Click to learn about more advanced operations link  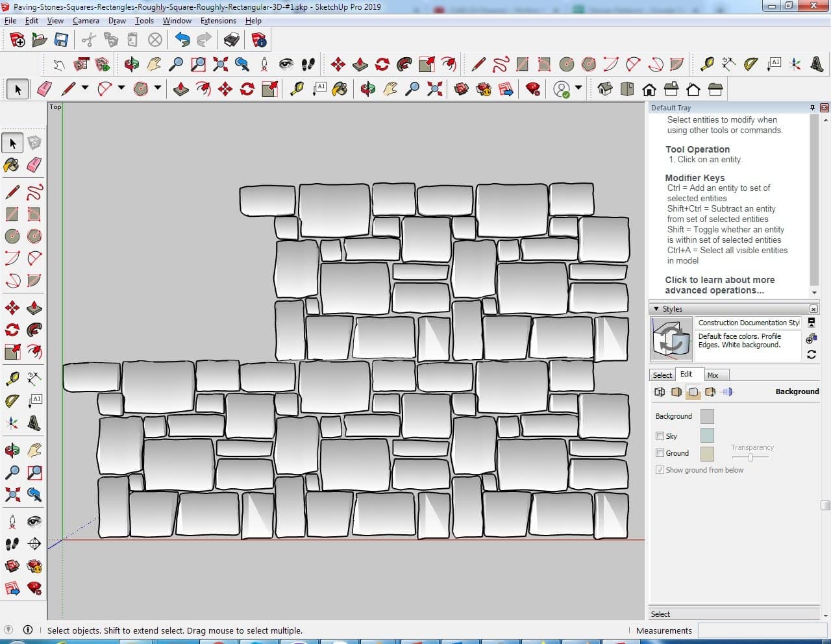pyautogui.click(x=719, y=285)
